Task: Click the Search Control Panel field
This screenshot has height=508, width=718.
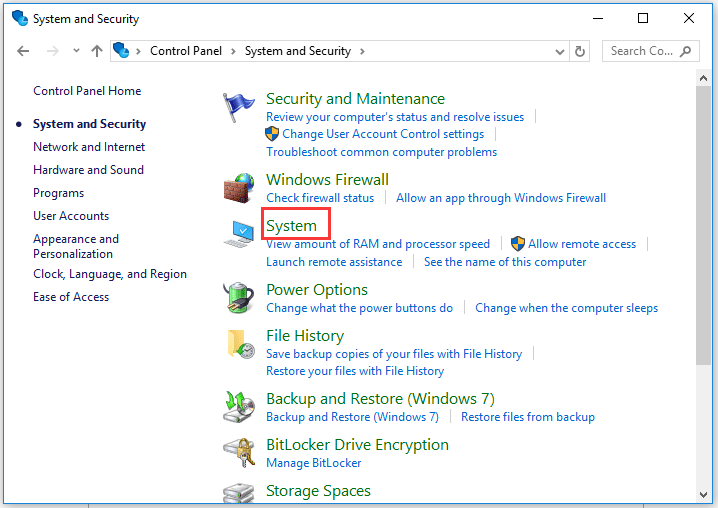Action: pos(651,51)
